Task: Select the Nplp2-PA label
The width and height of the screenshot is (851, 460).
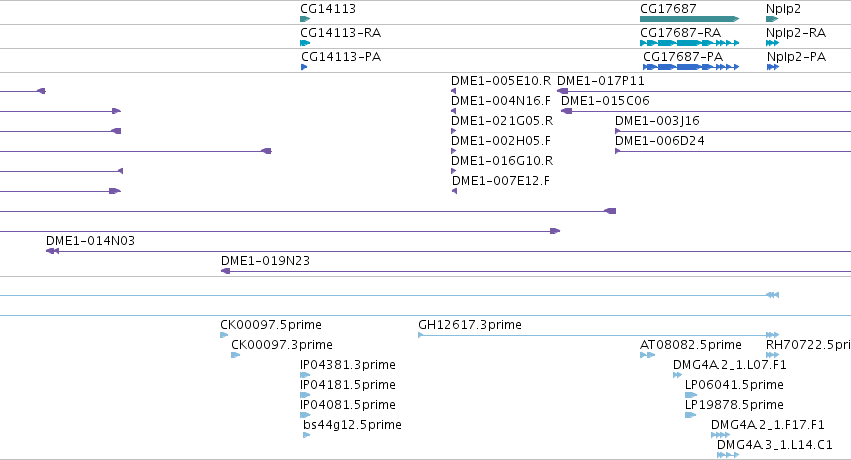Action: click(x=796, y=56)
